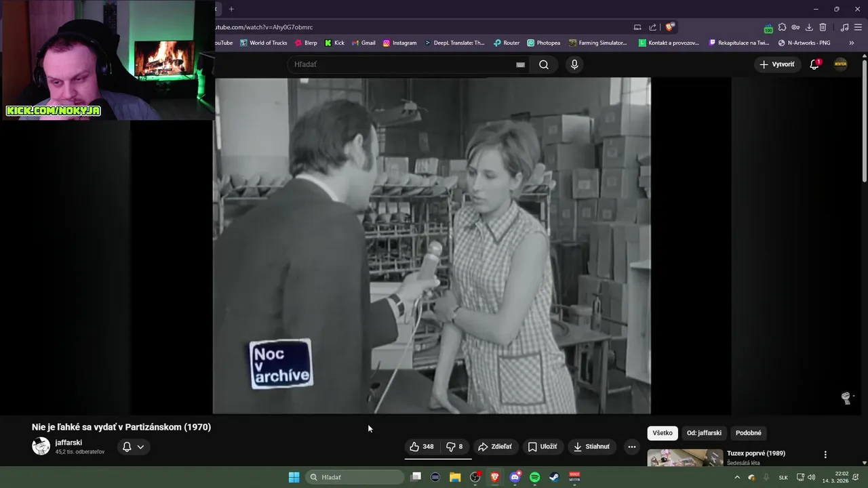Open Tuzex poprvé (1989) video thumbnail
The height and width of the screenshot is (488, 868).
[685, 458]
